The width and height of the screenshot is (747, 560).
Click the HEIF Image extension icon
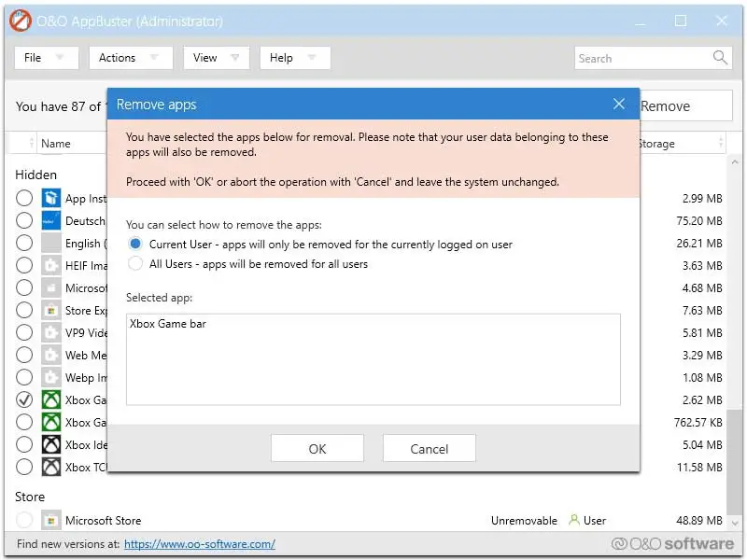tap(51, 265)
